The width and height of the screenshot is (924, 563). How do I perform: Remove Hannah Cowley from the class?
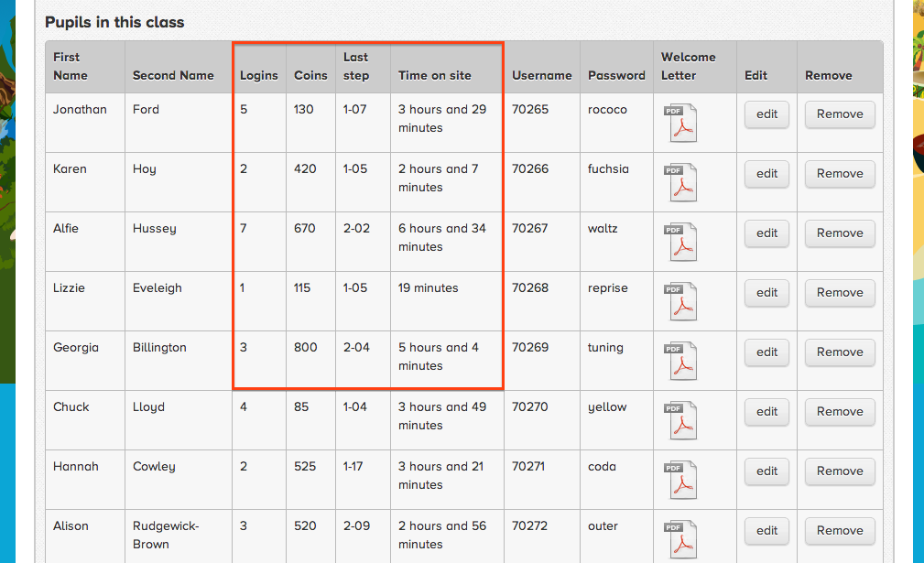(x=840, y=471)
